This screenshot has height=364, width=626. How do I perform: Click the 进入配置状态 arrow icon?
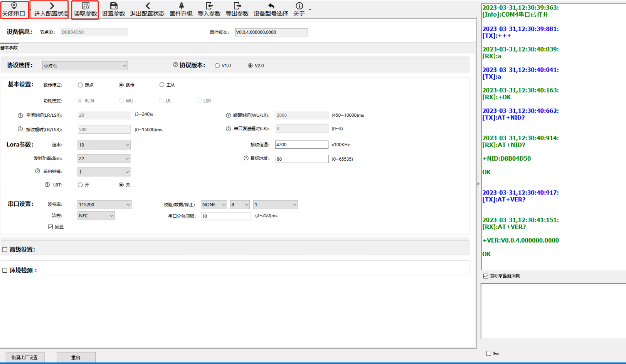(52, 6)
